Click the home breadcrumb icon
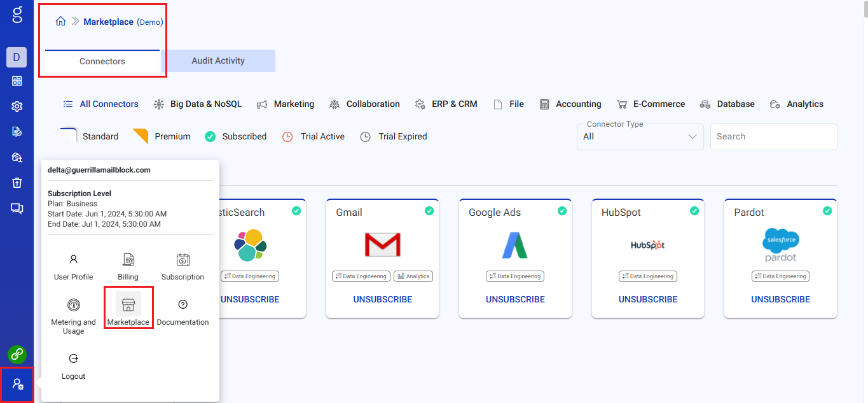Screen dimensions: 868x403 coord(60,21)
